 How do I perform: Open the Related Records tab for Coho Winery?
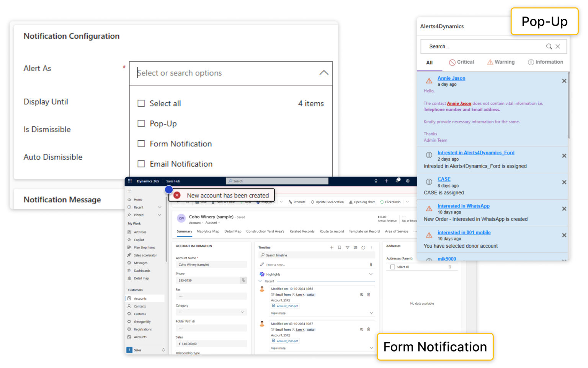[x=302, y=231]
